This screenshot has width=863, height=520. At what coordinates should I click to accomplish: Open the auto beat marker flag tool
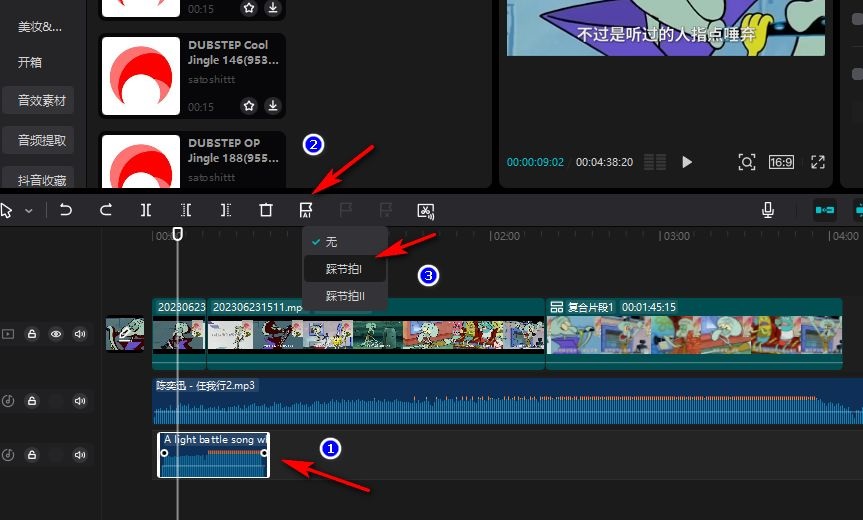click(x=306, y=210)
